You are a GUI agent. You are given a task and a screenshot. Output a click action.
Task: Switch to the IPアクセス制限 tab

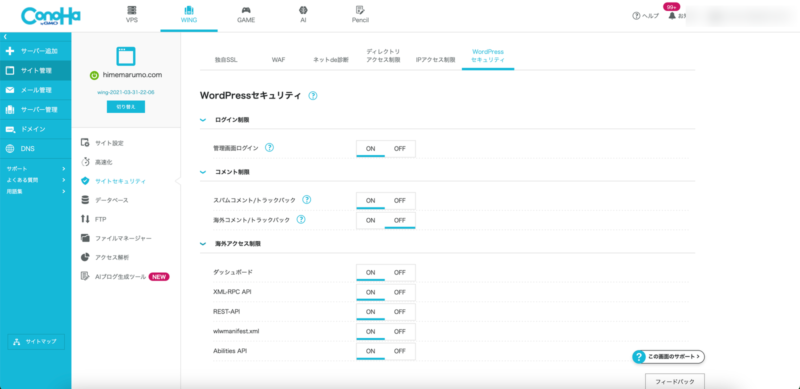435,60
